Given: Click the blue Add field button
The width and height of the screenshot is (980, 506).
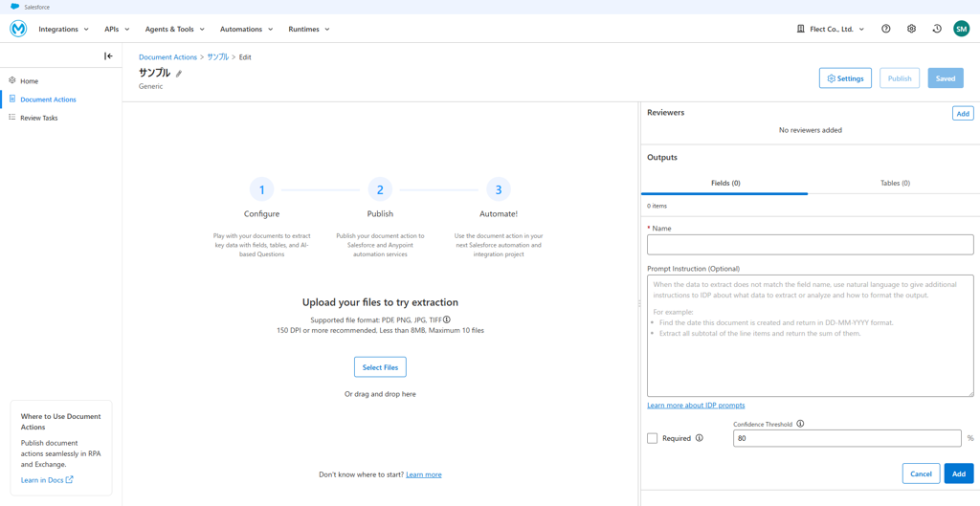Looking at the screenshot, I should point(959,473).
